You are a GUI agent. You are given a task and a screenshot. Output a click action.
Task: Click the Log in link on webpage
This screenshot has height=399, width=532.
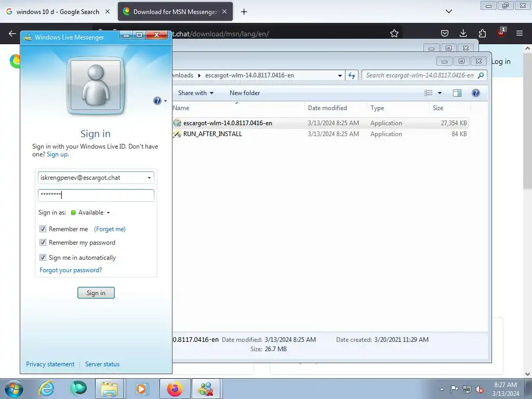coord(501,62)
